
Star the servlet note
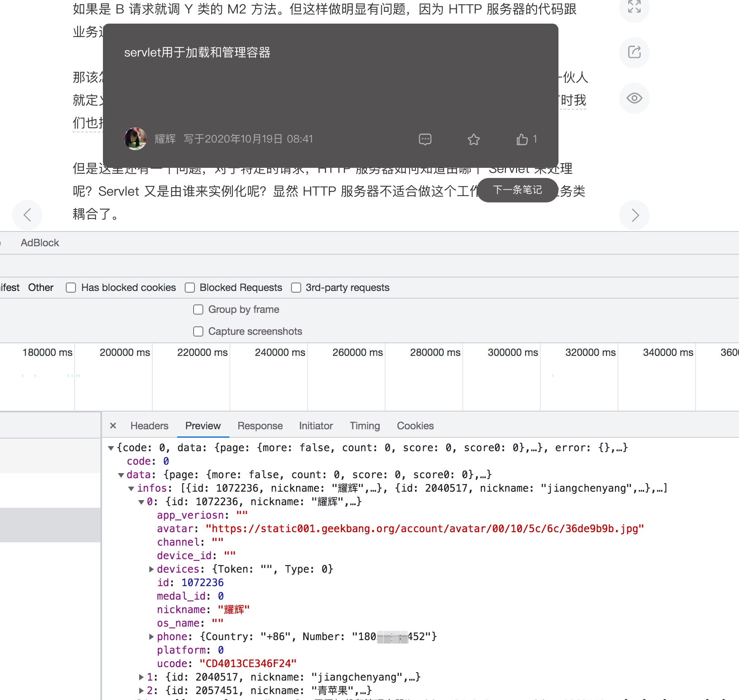(474, 139)
